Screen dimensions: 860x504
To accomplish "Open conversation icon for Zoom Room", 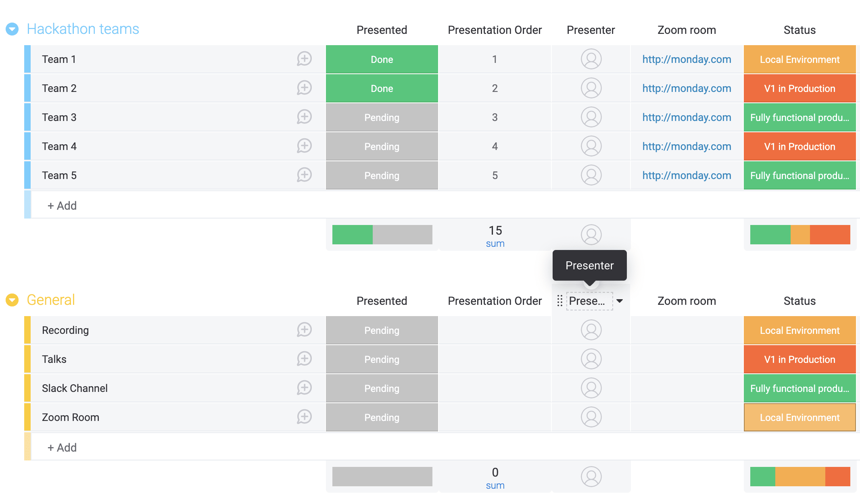I will [x=304, y=417].
